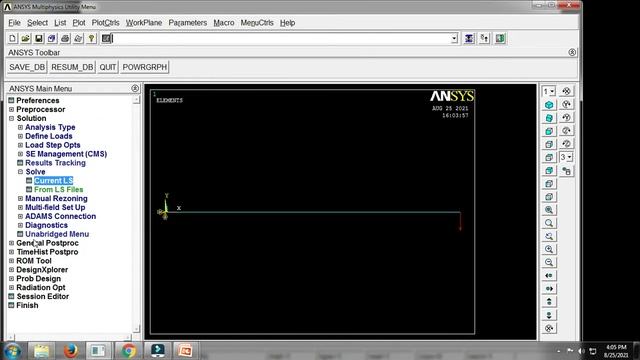Click Unabridged Menu item
The image size is (640, 360).
tap(57, 234)
